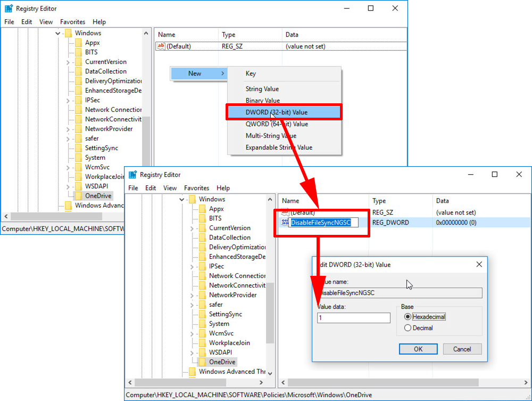Image resolution: width=532 pixels, height=401 pixels.
Task: Click 0x00000000 (0) data cell
Action: pos(456,223)
